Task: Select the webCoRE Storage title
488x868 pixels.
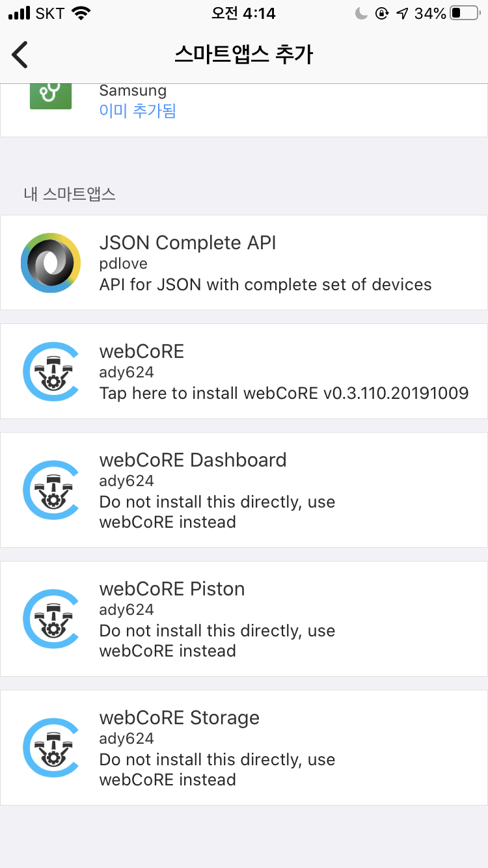Action: pos(179,718)
